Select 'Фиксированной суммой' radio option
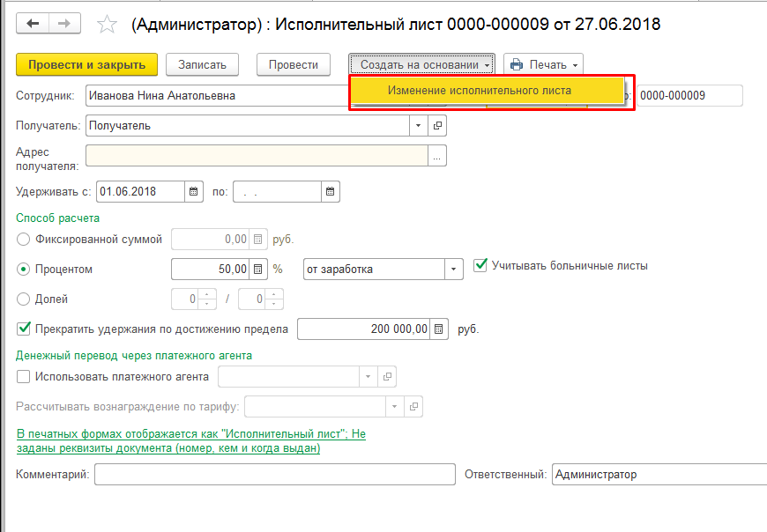Viewport: 767px width, 532px height. tap(24, 239)
